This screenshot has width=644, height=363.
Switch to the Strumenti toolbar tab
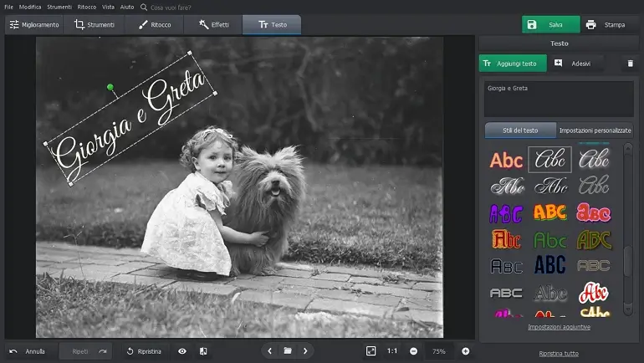(x=94, y=24)
